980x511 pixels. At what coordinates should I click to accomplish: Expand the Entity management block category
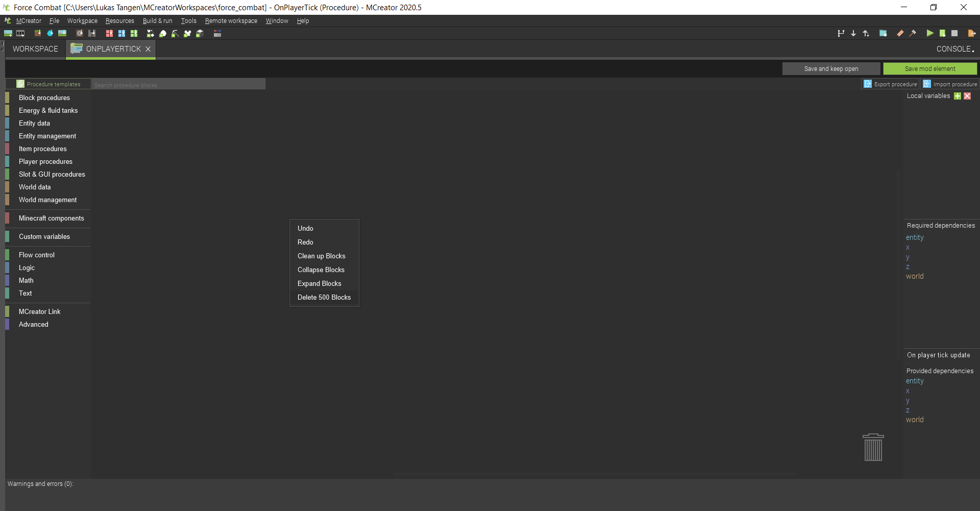[46, 136]
